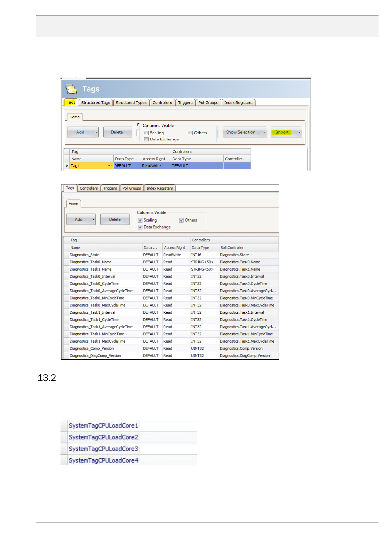Uncheck the checked Others checkbox

point(181,220)
